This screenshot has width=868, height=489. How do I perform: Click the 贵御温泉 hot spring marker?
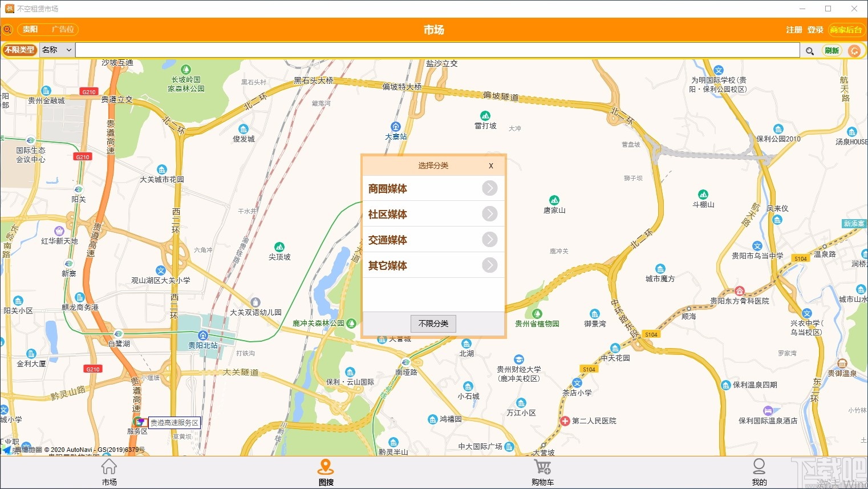(x=842, y=363)
